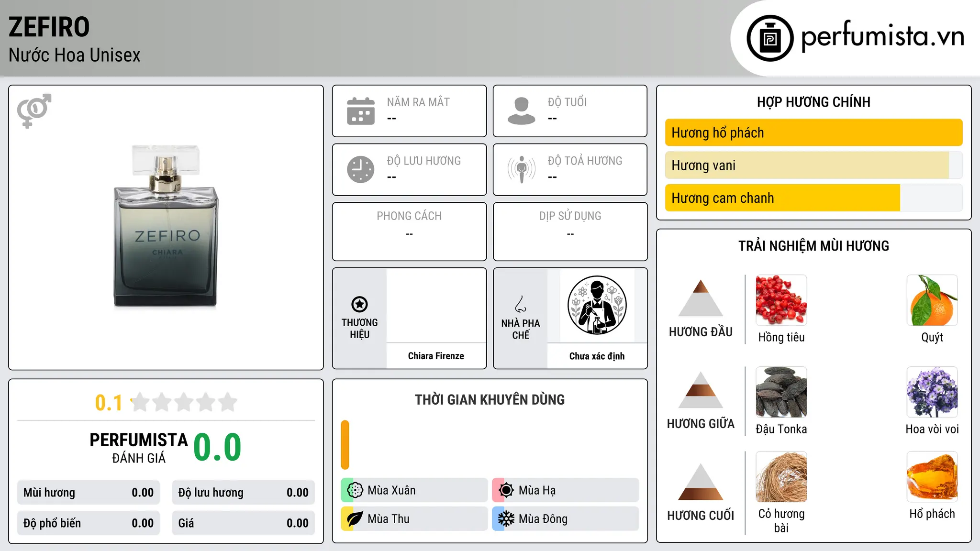This screenshot has width=980, height=551.
Task: Click the person icon for Độ tuổi
Action: (x=522, y=111)
